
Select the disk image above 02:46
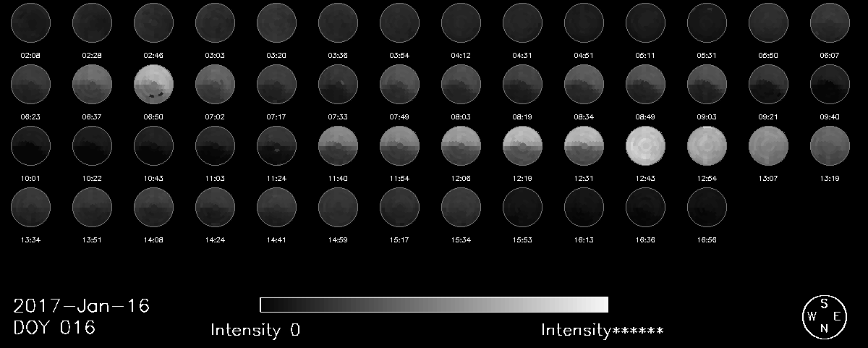pos(153,22)
